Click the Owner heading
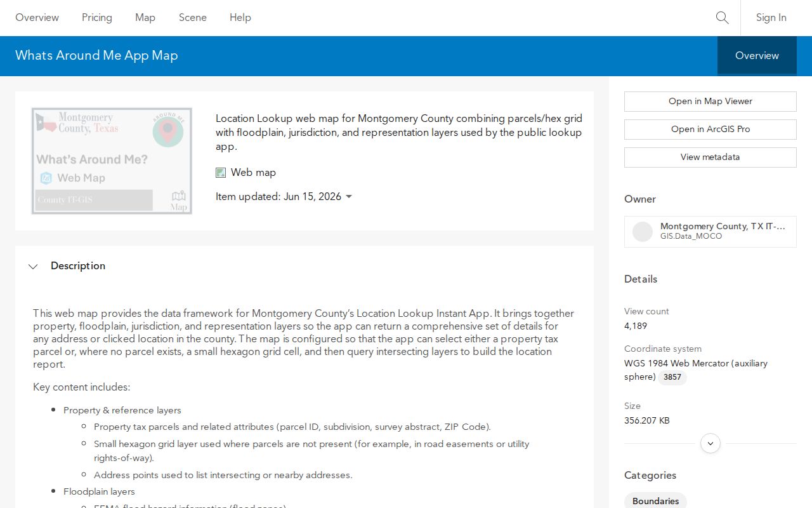Screen dimensions: 812x508 (x=640, y=199)
